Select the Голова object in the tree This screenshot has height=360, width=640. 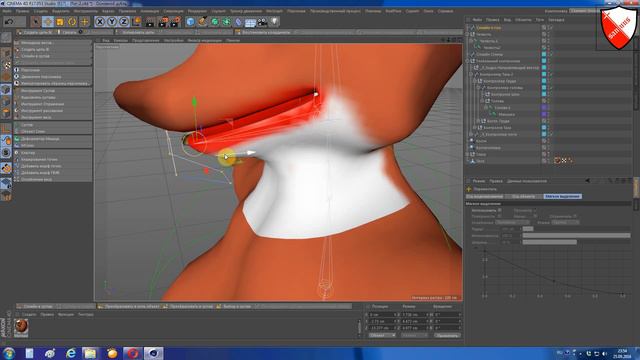point(497,101)
